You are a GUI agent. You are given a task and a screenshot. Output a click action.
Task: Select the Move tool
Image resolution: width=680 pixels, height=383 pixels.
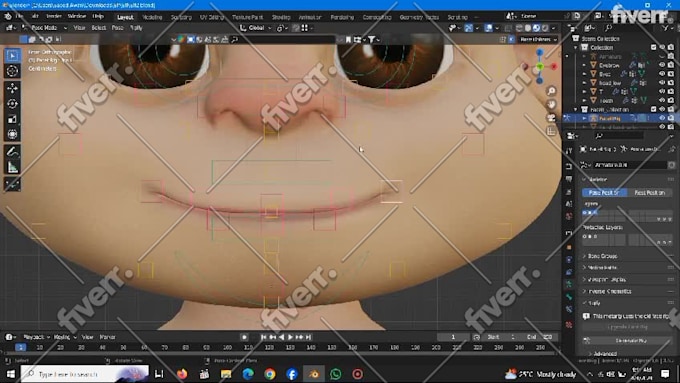[x=13, y=88]
